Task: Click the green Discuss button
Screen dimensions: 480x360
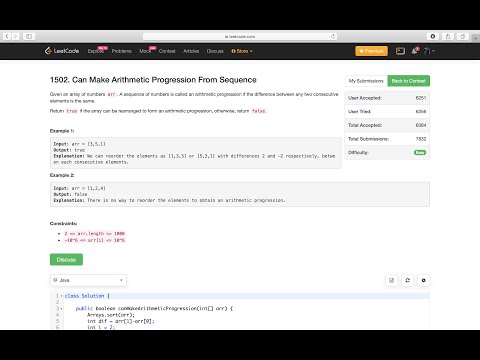Action: pyautogui.click(x=66, y=260)
